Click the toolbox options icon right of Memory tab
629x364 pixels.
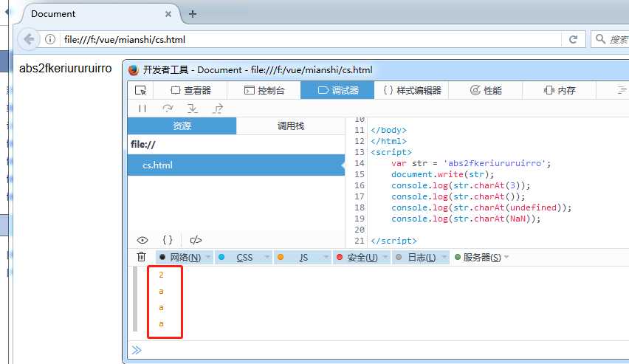[x=622, y=90]
